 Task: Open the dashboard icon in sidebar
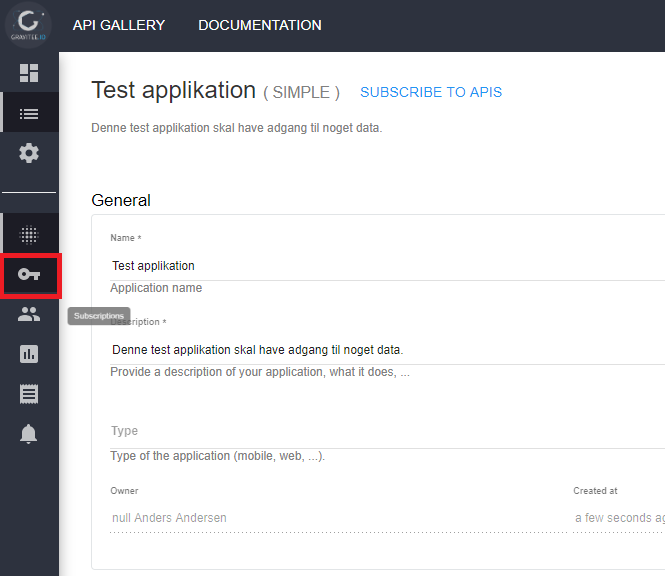tap(29, 73)
